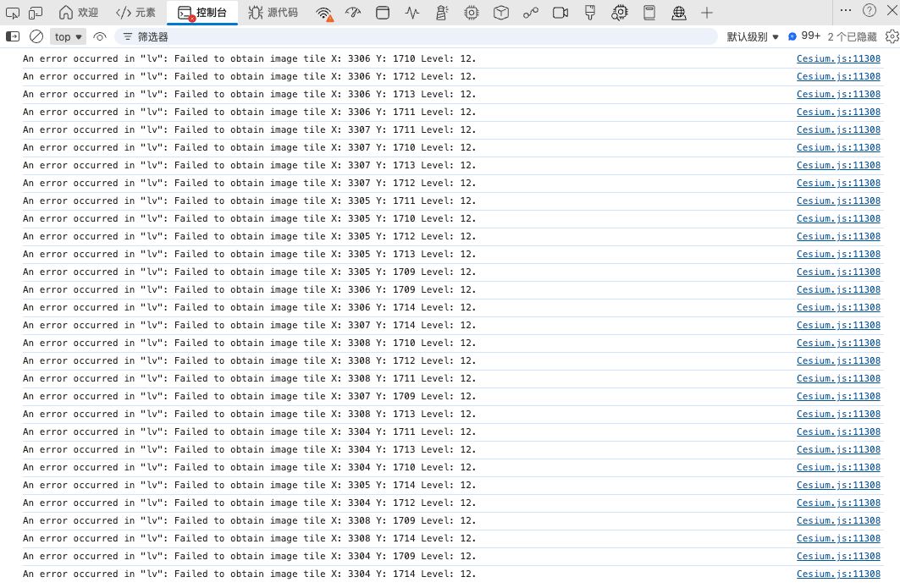Open the Performance gauge panel icon

tap(354, 13)
